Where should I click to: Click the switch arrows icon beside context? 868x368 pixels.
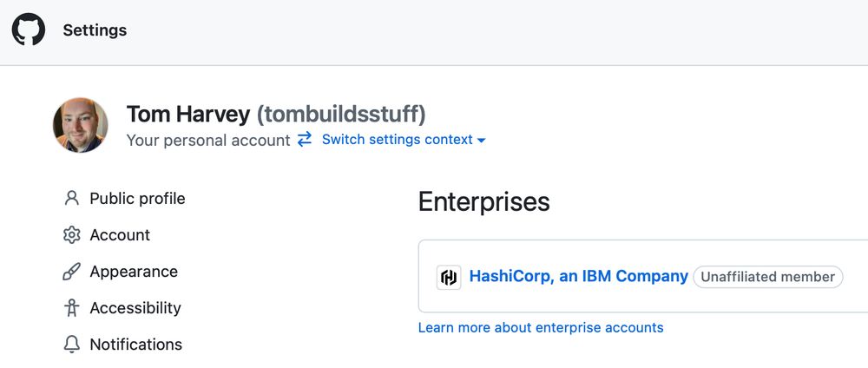(305, 140)
